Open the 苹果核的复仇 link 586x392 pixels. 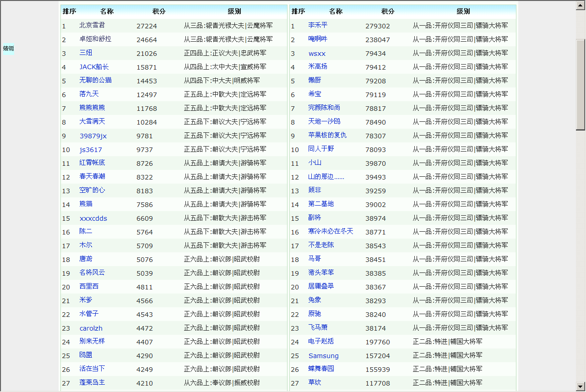click(328, 135)
